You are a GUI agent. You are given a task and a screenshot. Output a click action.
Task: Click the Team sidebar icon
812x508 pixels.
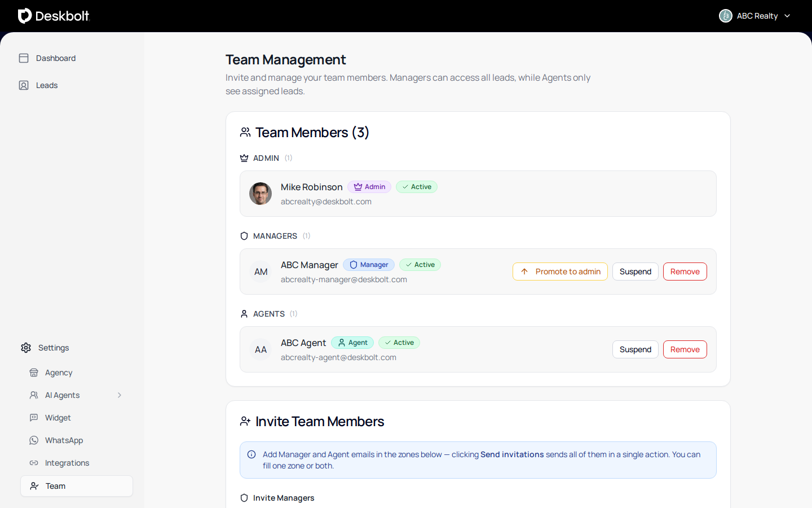pos(34,486)
